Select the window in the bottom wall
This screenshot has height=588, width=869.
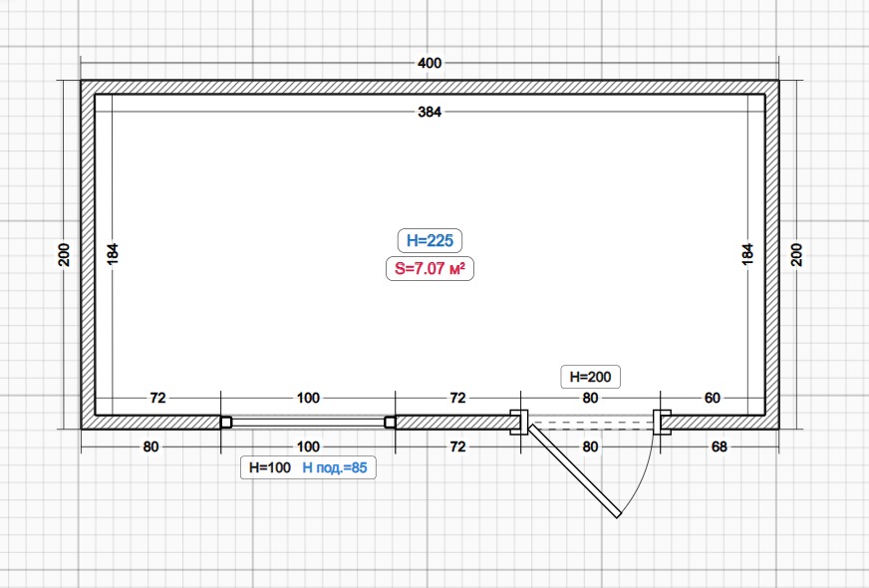308,423
